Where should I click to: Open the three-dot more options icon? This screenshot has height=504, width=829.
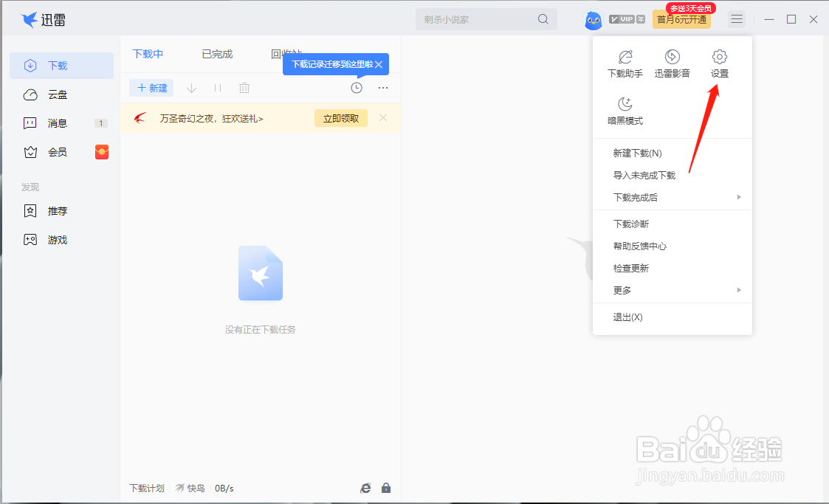pyautogui.click(x=383, y=88)
